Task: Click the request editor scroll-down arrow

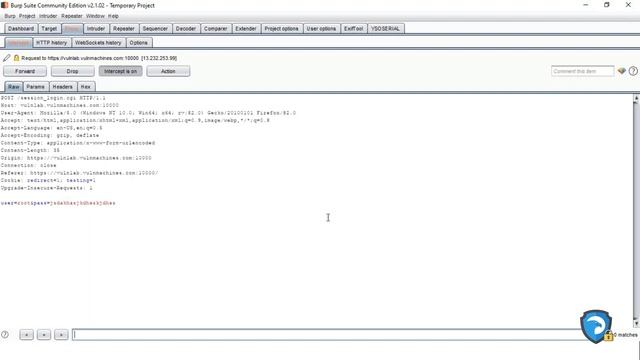Action: click(636, 323)
